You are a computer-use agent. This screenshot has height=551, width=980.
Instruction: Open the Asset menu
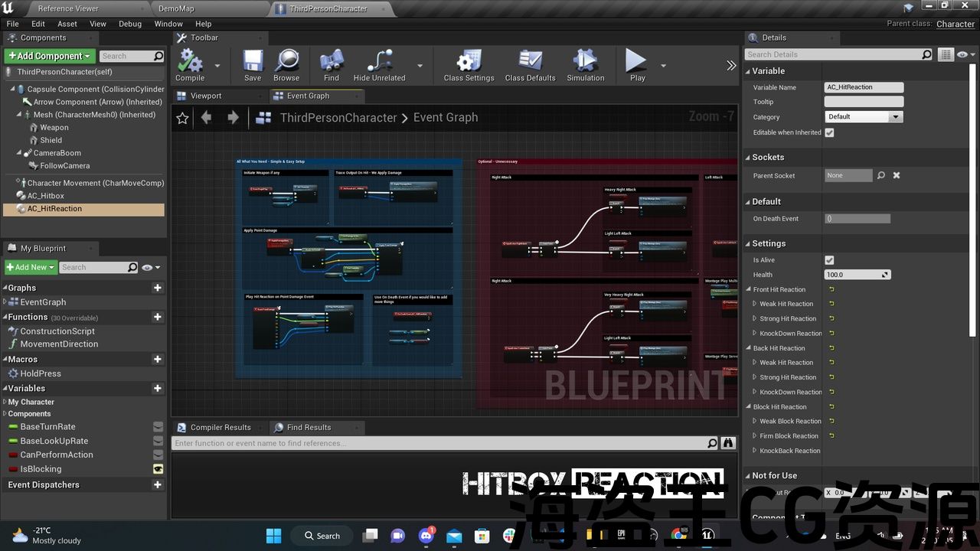67,24
